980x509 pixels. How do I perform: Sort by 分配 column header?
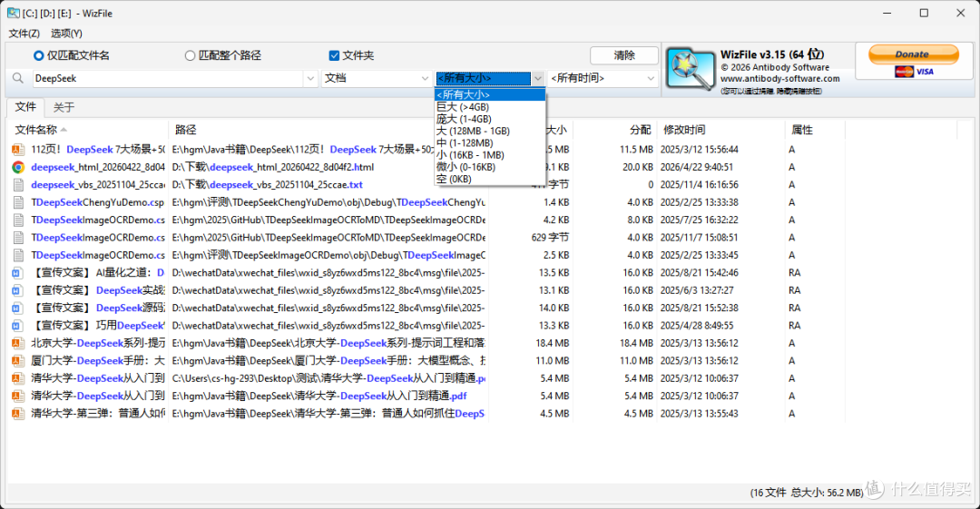640,130
